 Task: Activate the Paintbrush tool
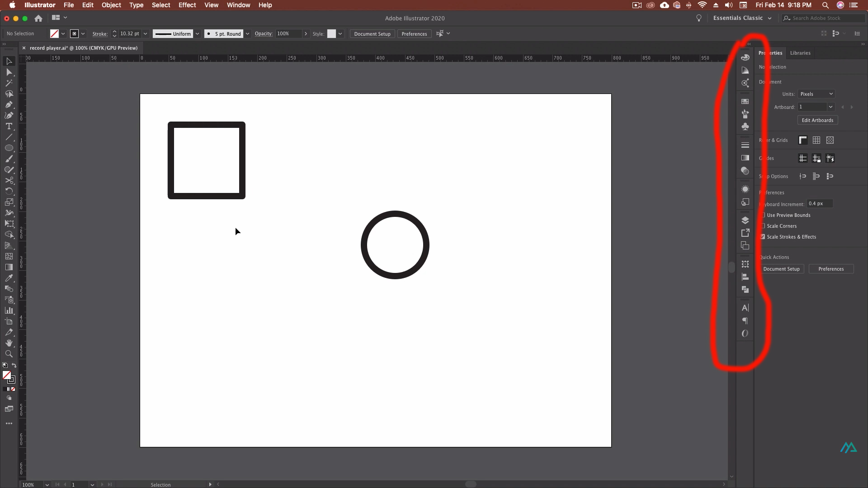9,159
